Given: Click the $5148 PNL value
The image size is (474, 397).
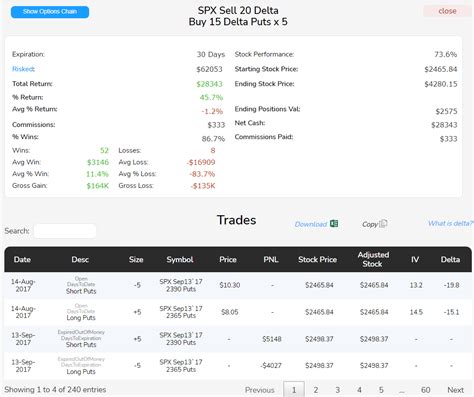Looking at the screenshot, I should point(272,339).
